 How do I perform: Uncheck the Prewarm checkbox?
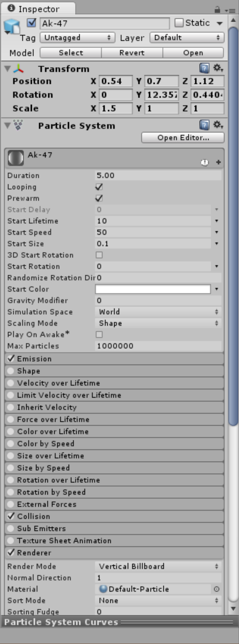(x=99, y=199)
